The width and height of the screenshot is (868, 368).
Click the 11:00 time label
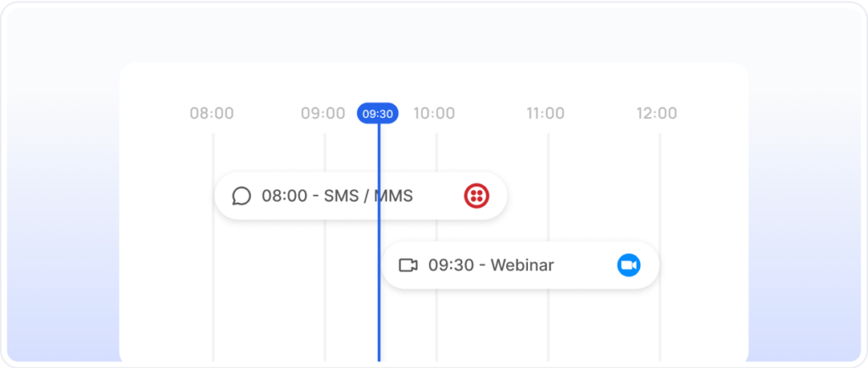point(545,114)
